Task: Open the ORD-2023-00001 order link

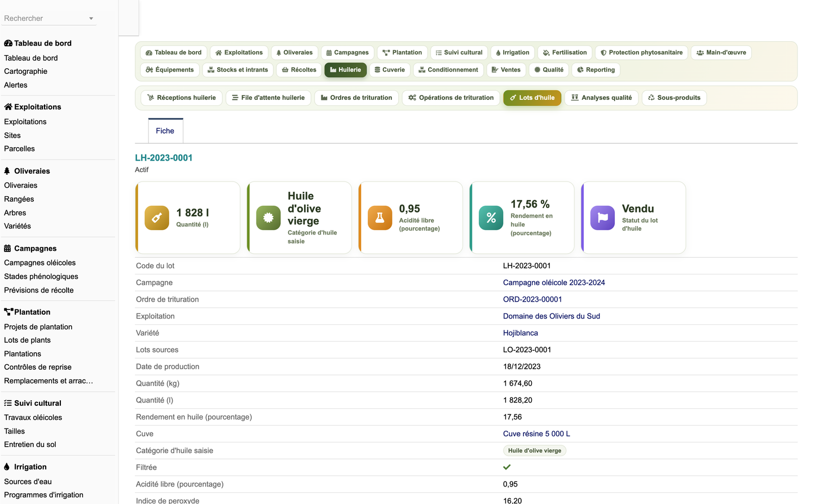Action: tap(532, 299)
